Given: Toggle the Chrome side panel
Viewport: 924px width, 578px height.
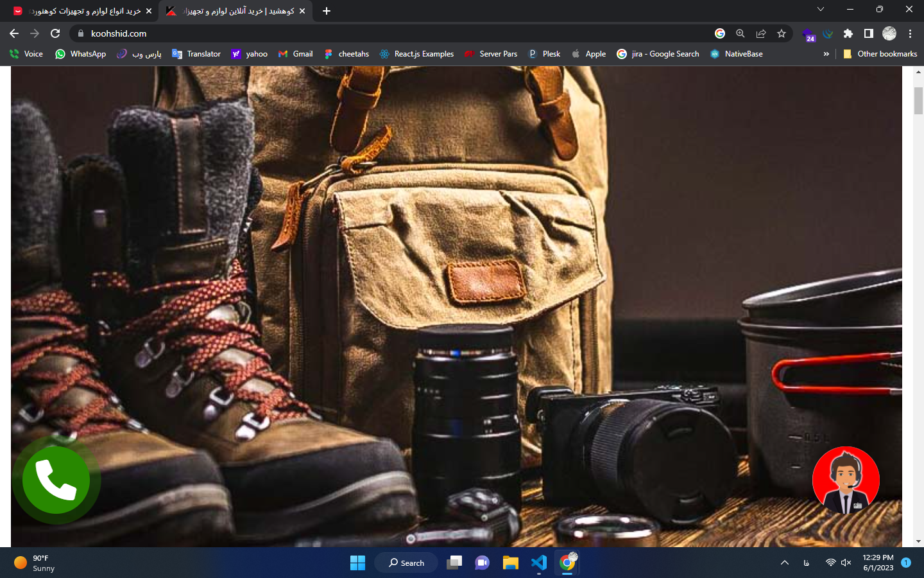Looking at the screenshot, I should click(868, 33).
